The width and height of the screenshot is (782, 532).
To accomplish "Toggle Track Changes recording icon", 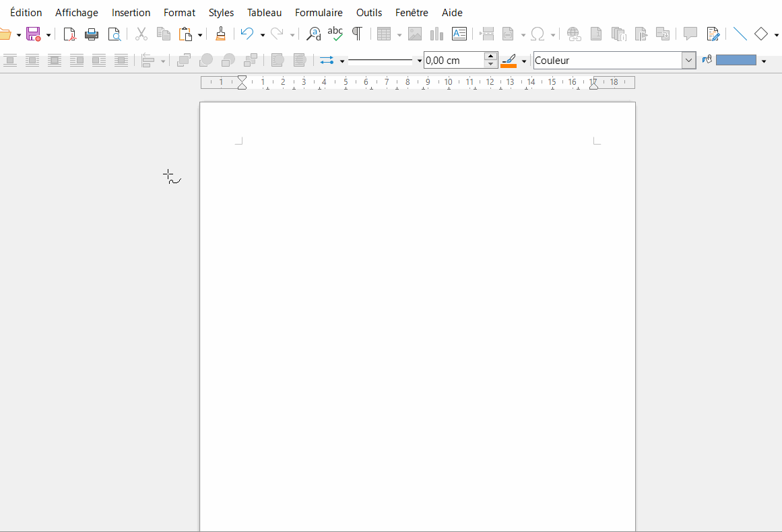I will tap(713, 34).
